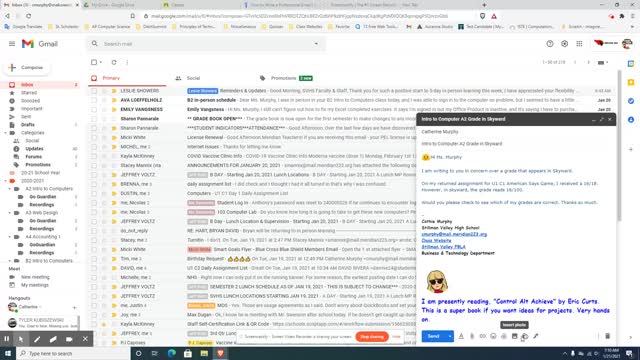Screen dimensions: 640x360
Task: Select Screencastify eraser tool
Action: point(53,339)
